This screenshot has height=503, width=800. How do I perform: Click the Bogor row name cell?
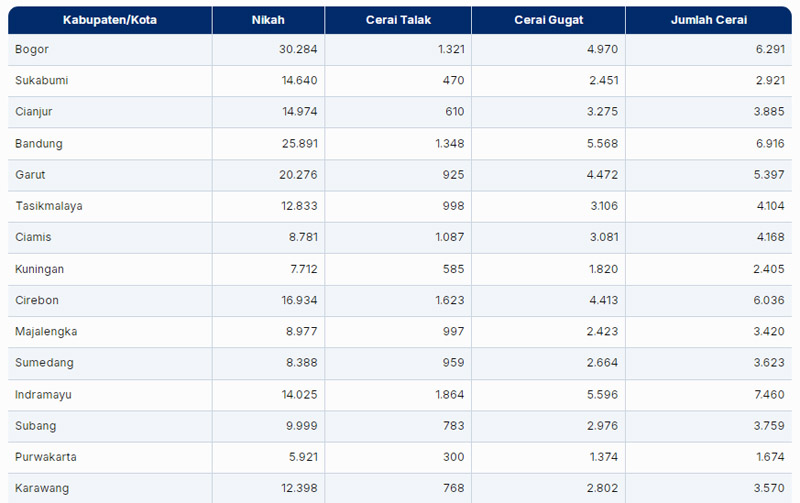tap(32, 49)
